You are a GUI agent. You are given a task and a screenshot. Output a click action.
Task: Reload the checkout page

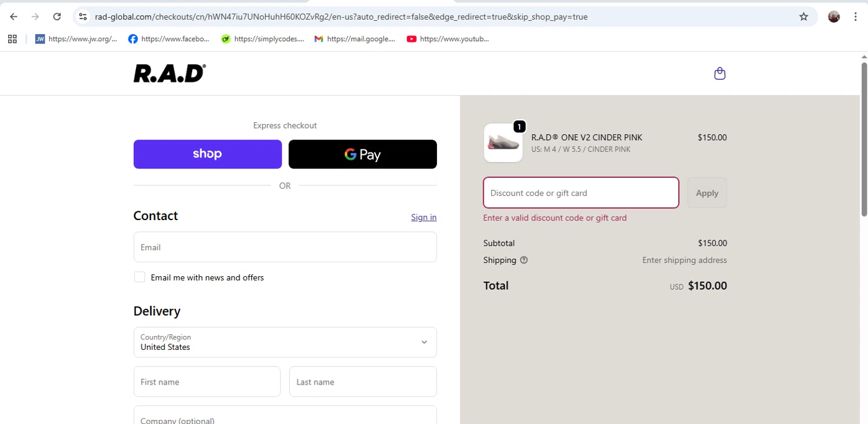point(57,17)
